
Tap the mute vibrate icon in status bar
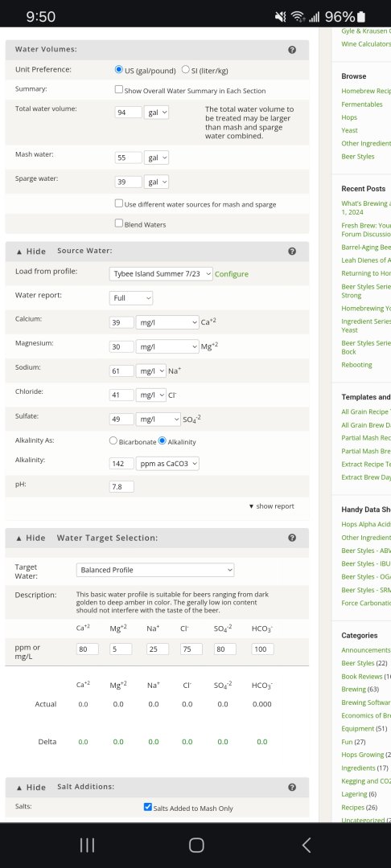[x=281, y=17]
